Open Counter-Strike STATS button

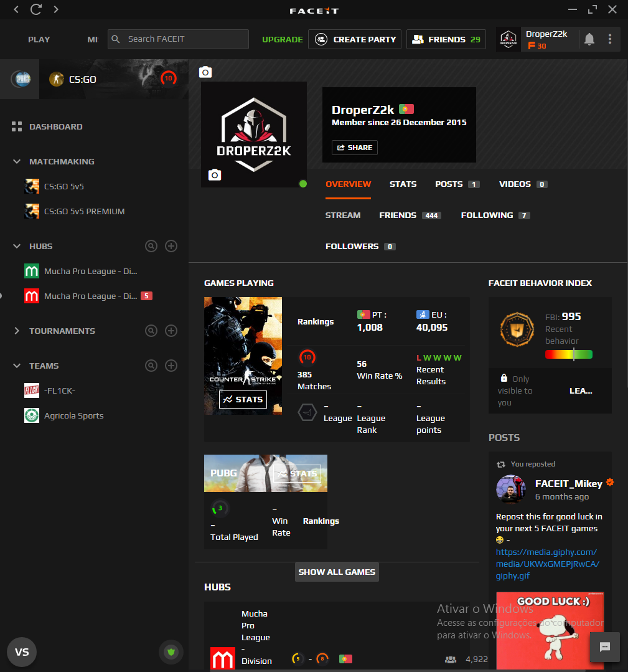click(x=243, y=399)
